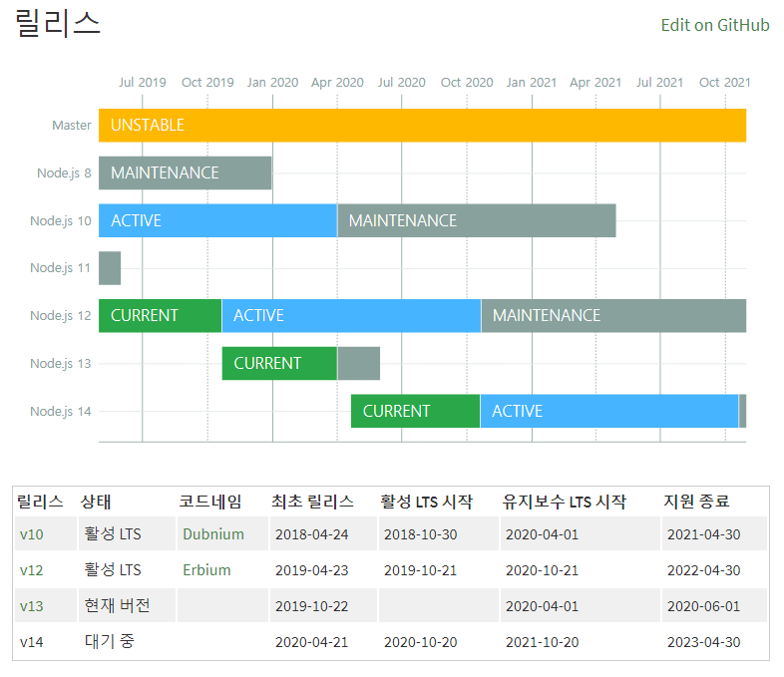Click the 상태 column header
This screenshot has height=677, width=784.
coord(96,502)
